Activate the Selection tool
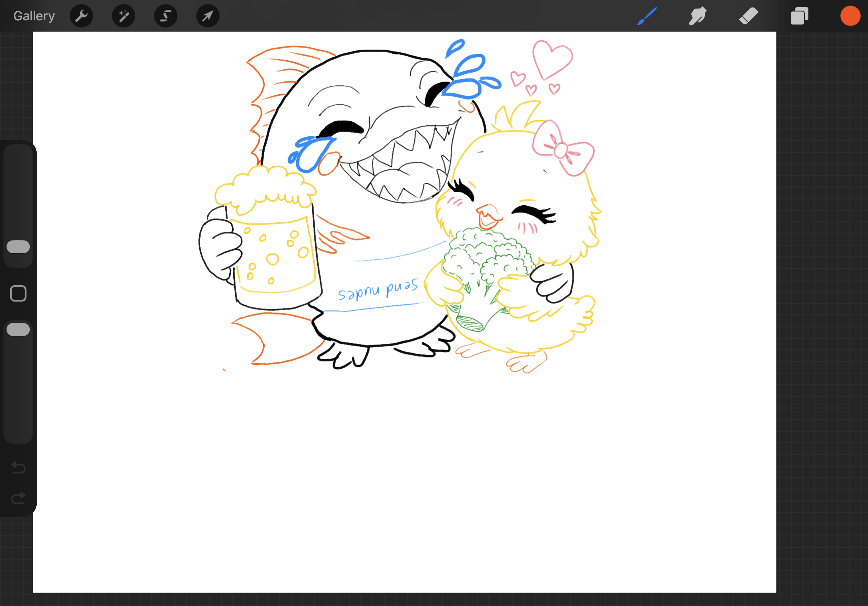868x606 pixels. coord(166,16)
